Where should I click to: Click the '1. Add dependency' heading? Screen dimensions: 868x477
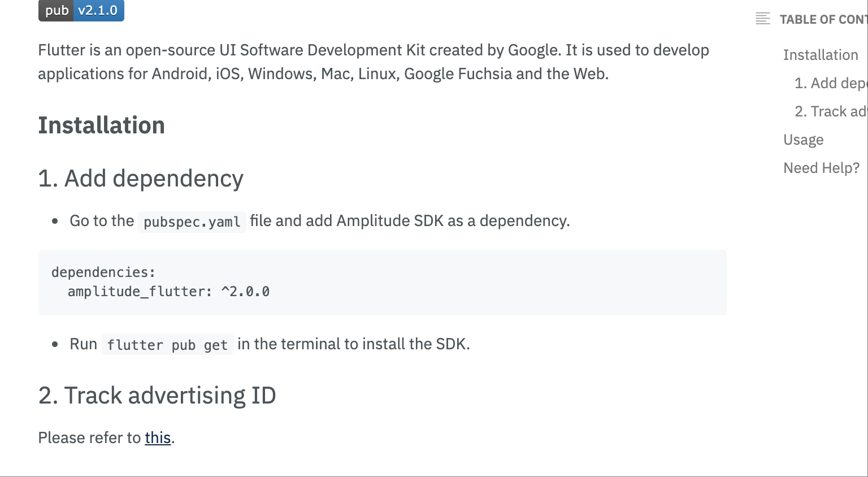[140, 179]
